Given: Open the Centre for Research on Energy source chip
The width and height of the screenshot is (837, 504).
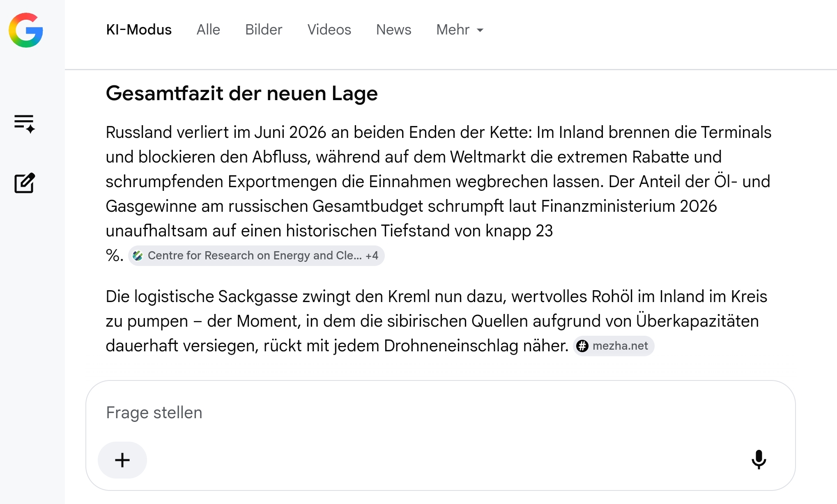Looking at the screenshot, I should 256,256.
